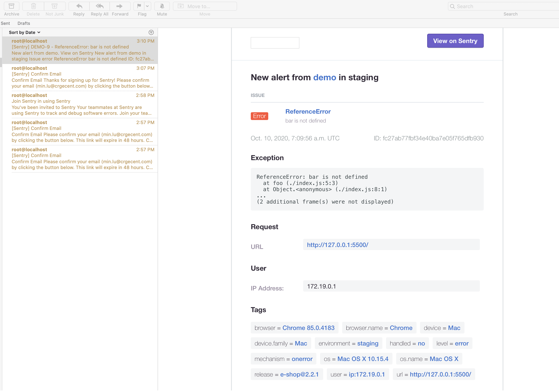Click the user ip:172.19.0.1 tag

point(358,374)
